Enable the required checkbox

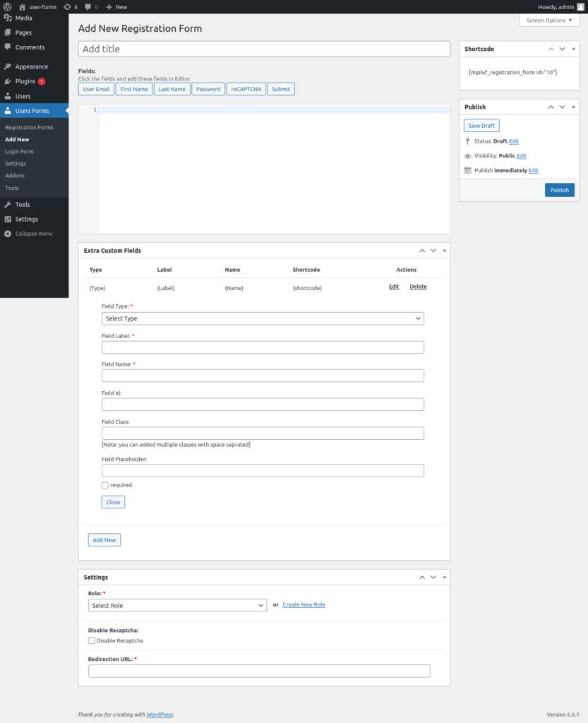(105, 485)
